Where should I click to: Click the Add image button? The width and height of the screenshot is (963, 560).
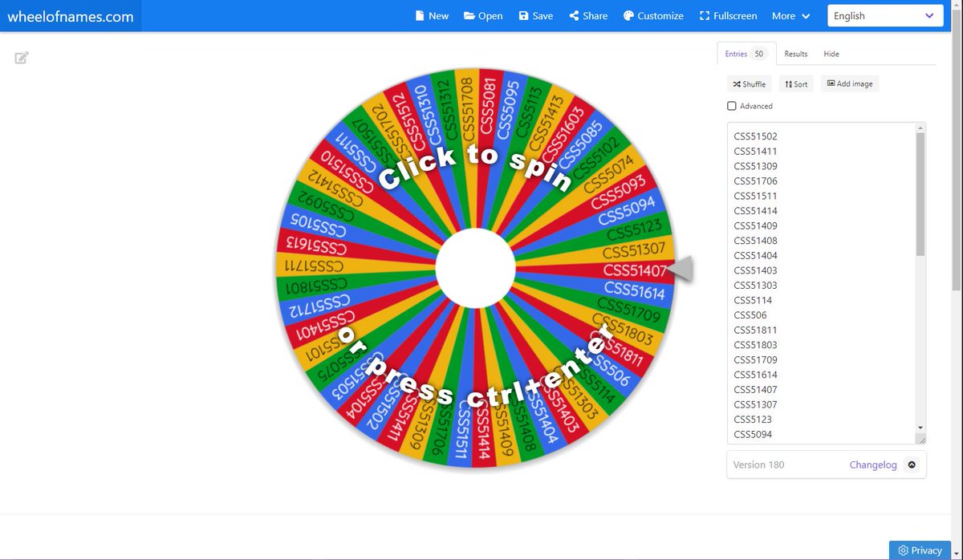850,83
